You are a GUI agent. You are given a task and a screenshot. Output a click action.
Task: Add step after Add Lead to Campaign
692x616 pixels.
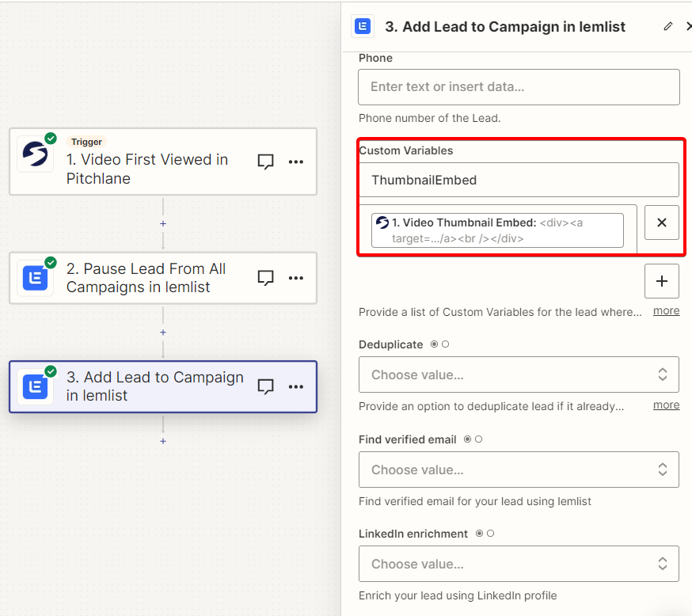coord(163,441)
